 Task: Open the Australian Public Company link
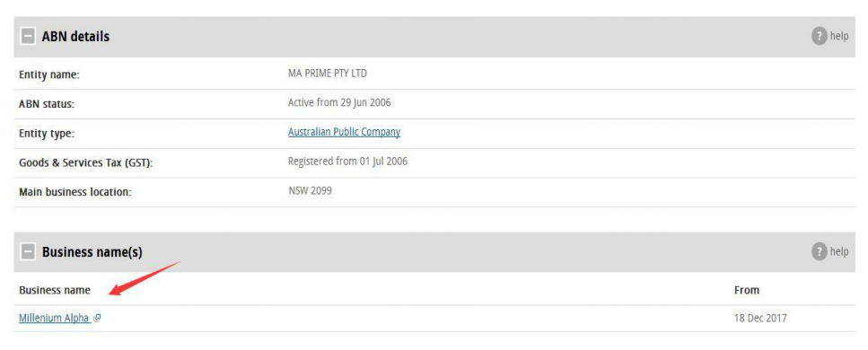(x=345, y=132)
